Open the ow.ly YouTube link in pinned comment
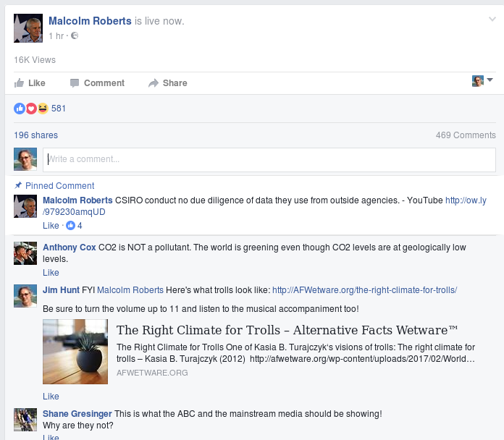The height and width of the screenshot is (440, 504). point(466,200)
